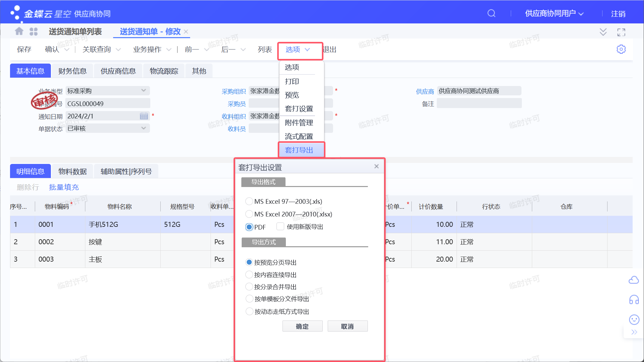This screenshot has width=644, height=362.
Task: Expand the right sidebar double-arrow
Action: point(634,332)
